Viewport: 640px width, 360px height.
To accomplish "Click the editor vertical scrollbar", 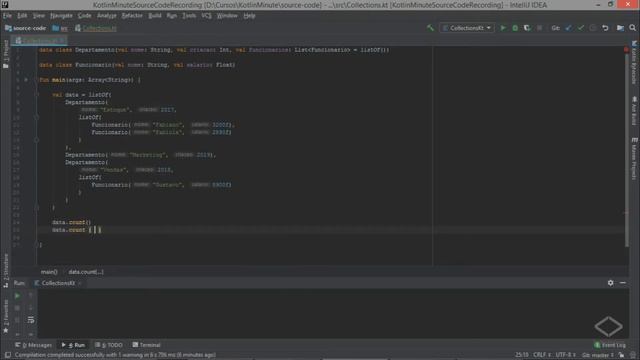I will (627, 150).
